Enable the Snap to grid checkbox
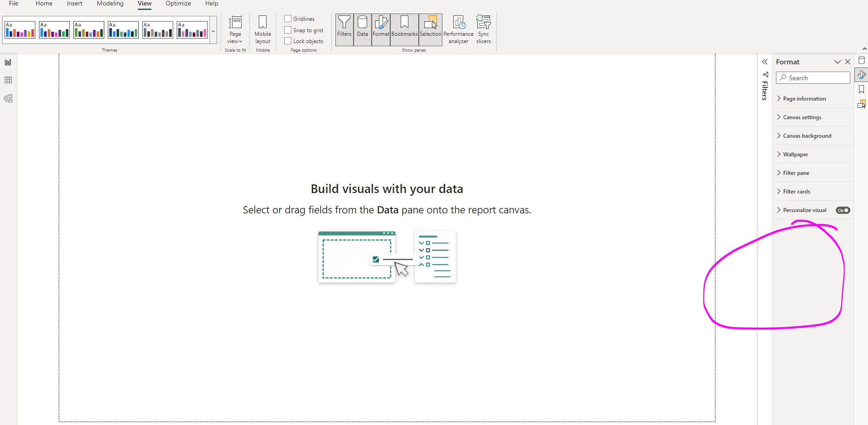This screenshot has width=868, height=425. pyautogui.click(x=288, y=30)
